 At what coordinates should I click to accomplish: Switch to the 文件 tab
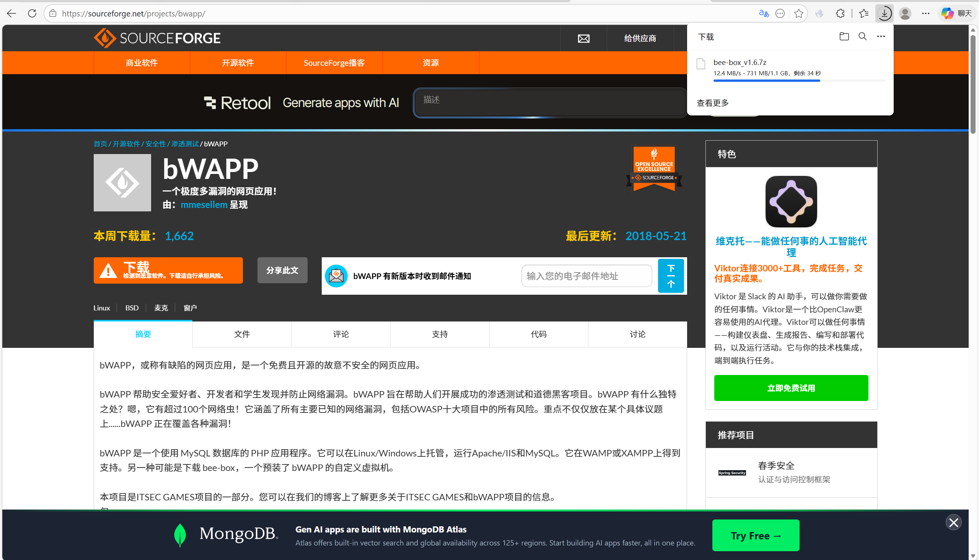[242, 334]
